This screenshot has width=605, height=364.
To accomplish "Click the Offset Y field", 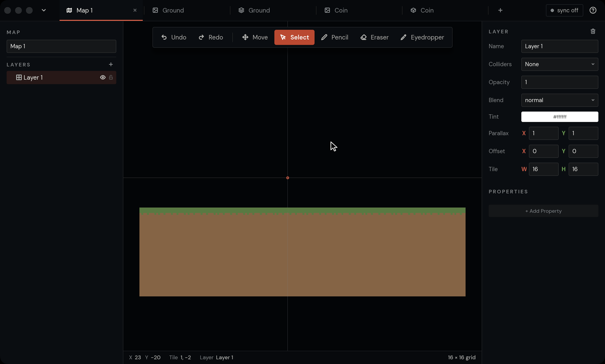I will coord(583,151).
